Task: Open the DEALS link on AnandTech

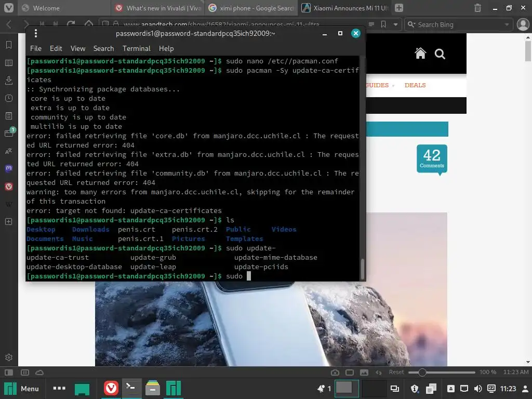Action: [415, 85]
